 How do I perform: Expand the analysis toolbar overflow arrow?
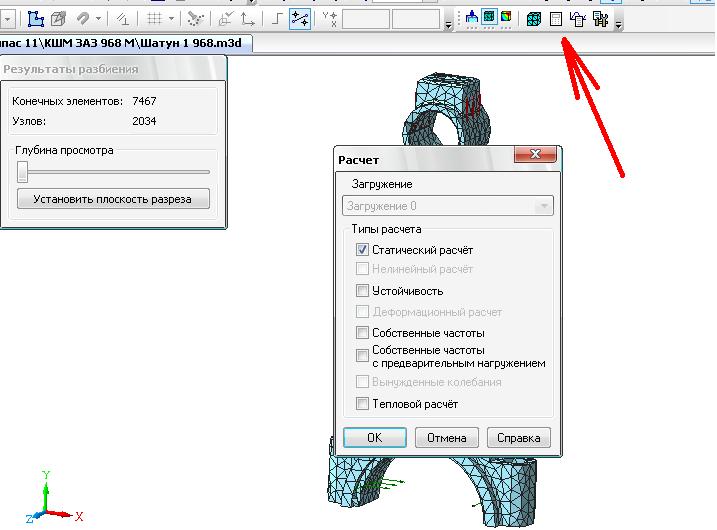coord(618,25)
